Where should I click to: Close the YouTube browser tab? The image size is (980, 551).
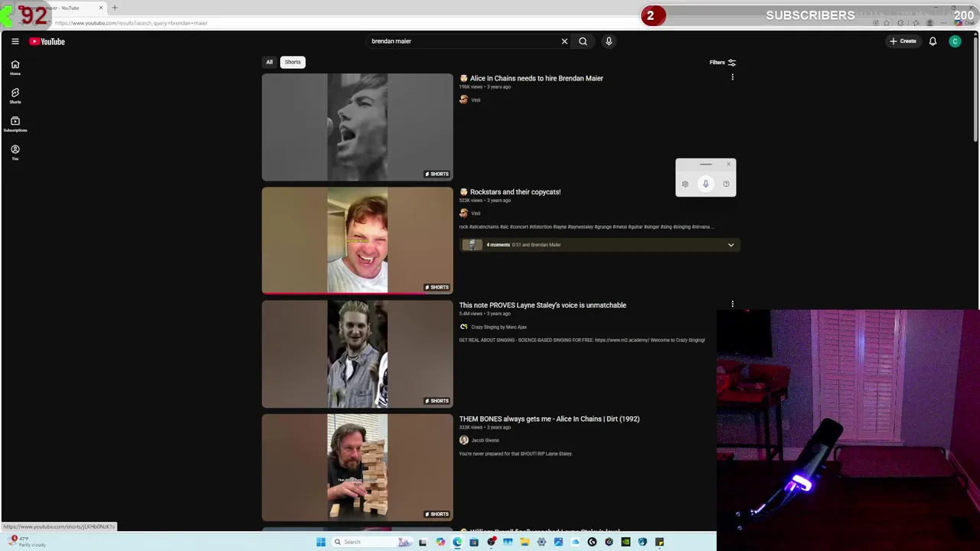tap(100, 8)
